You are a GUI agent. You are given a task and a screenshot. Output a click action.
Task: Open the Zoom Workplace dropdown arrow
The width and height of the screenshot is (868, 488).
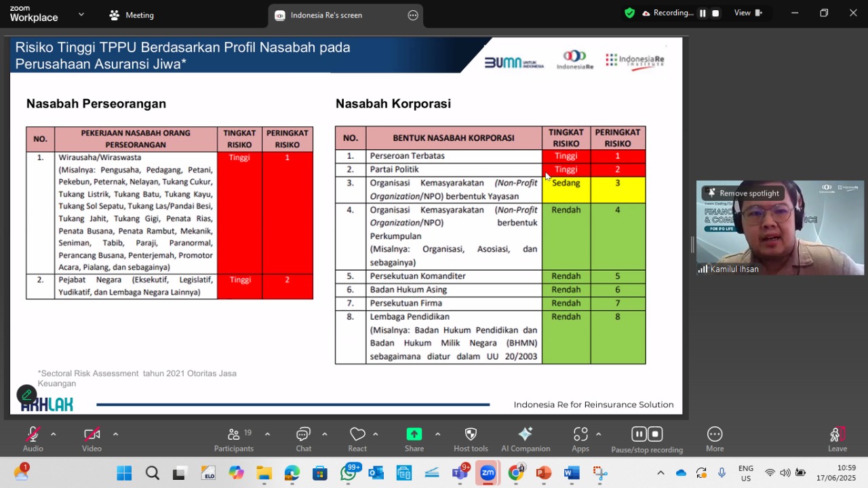coord(81,14)
